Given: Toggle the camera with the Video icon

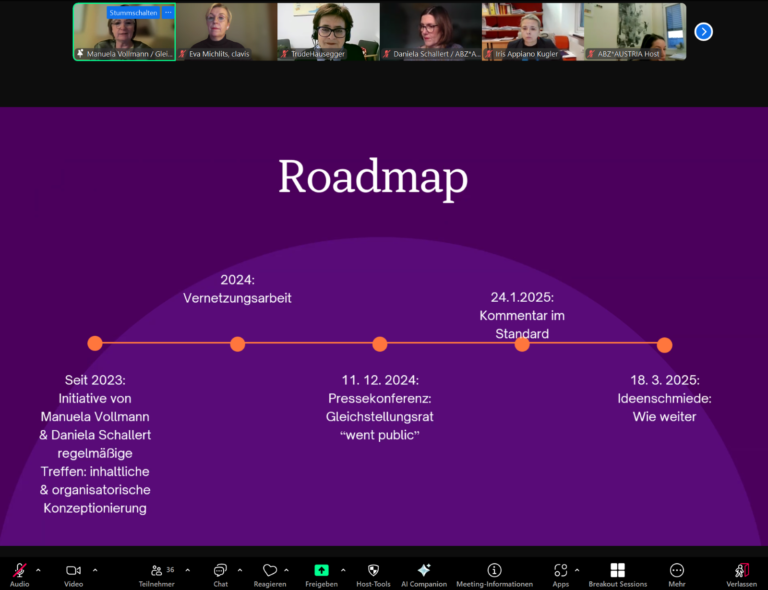Looking at the screenshot, I should [x=73, y=570].
